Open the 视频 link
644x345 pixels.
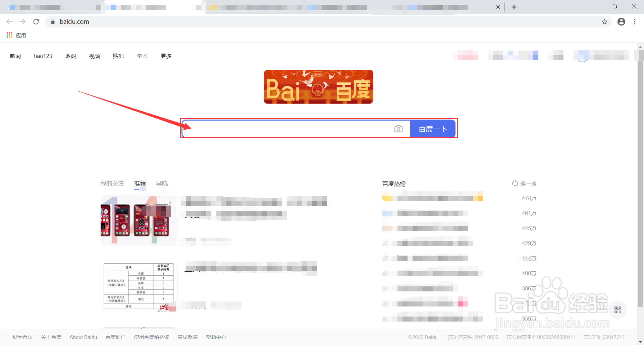point(94,56)
